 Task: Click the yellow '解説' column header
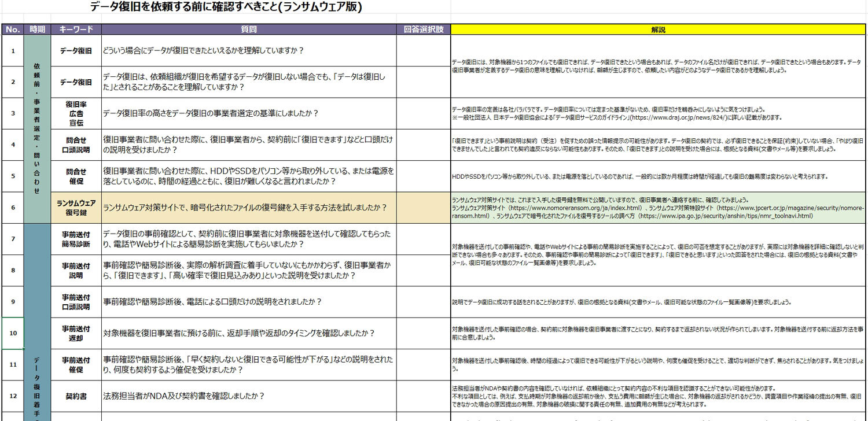coord(659,29)
